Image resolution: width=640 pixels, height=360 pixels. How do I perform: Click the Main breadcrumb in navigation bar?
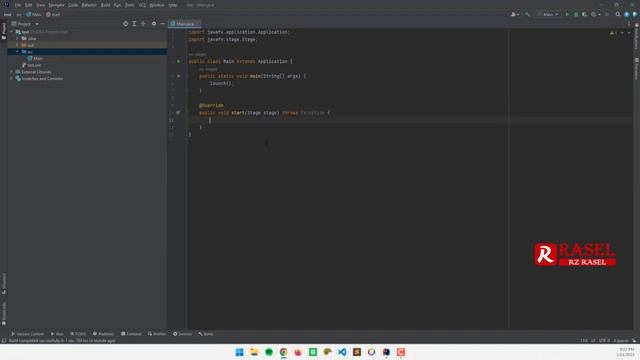[x=34, y=14]
